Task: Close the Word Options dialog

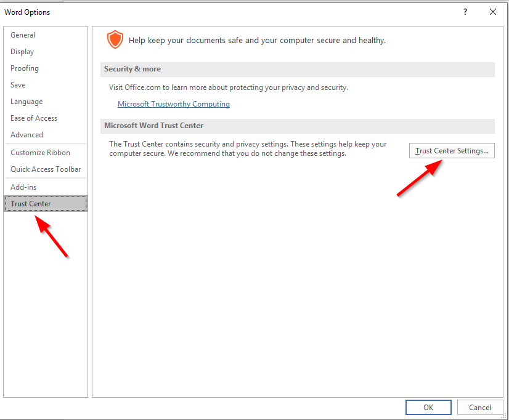Action: pyautogui.click(x=493, y=12)
